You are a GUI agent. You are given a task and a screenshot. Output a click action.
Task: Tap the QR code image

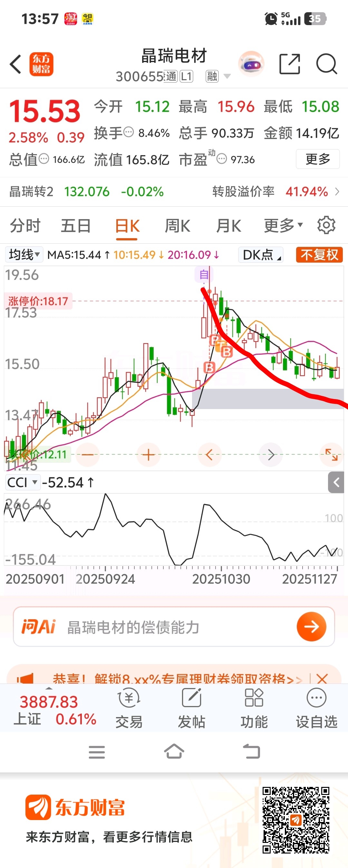(x=296, y=820)
